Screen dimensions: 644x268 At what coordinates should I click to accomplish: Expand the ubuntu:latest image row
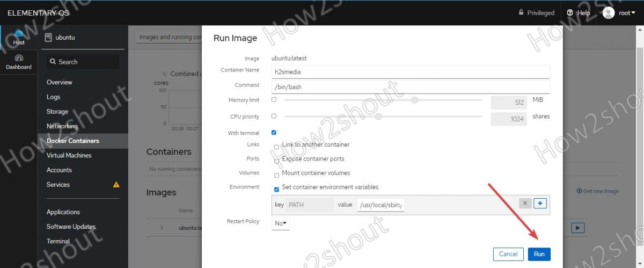(x=162, y=228)
